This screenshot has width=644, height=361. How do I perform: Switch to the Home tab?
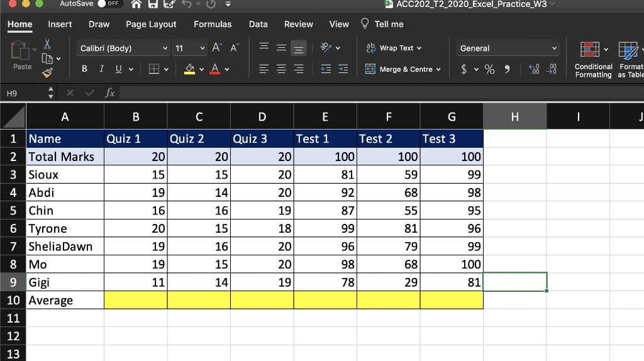[19, 25]
